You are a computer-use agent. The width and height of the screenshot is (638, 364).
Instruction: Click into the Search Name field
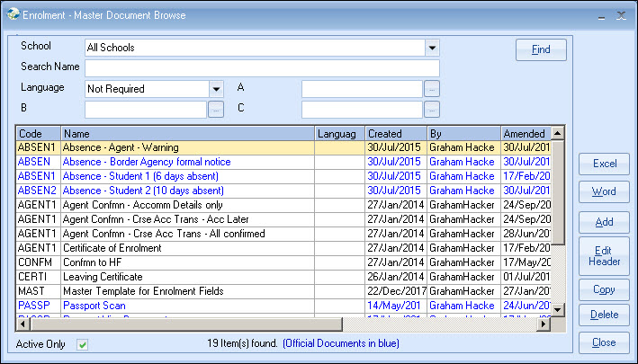click(262, 68)
